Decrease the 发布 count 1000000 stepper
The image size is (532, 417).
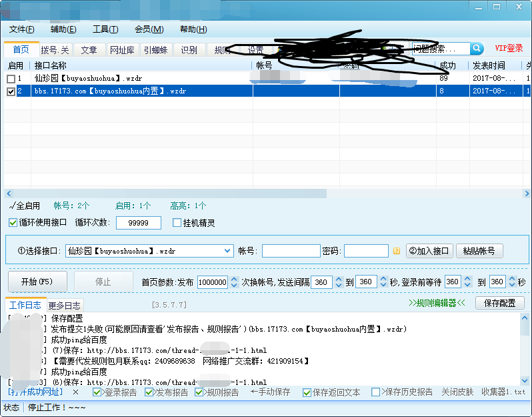coord(234,286)
